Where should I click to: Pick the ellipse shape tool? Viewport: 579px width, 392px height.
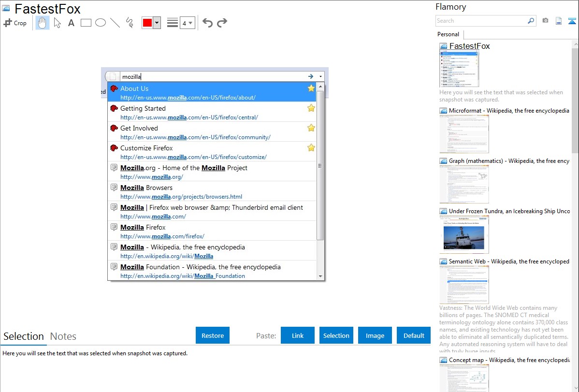(101, 23)
